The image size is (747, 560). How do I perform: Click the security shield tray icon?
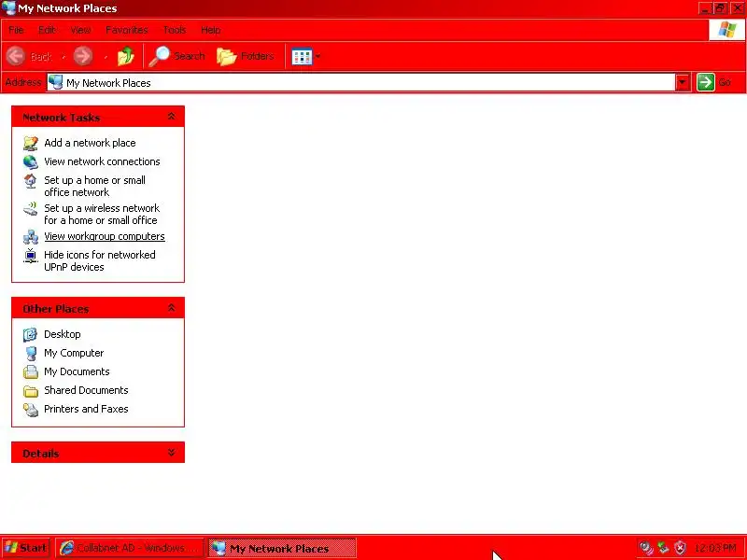pyautogui.click(x=681, y=548)
